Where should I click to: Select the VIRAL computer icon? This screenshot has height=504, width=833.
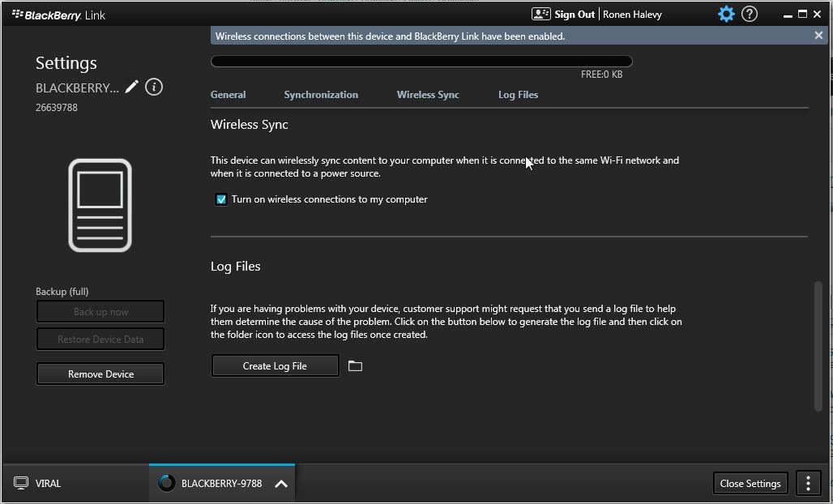click(x=21, y=484)
